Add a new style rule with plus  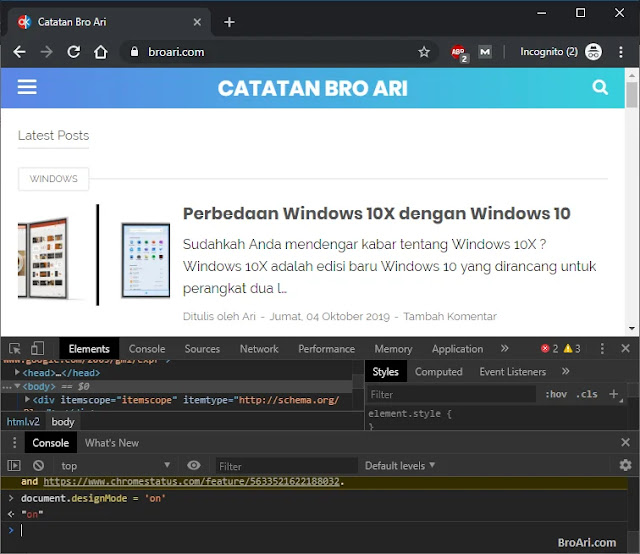(x=613, y=394)
